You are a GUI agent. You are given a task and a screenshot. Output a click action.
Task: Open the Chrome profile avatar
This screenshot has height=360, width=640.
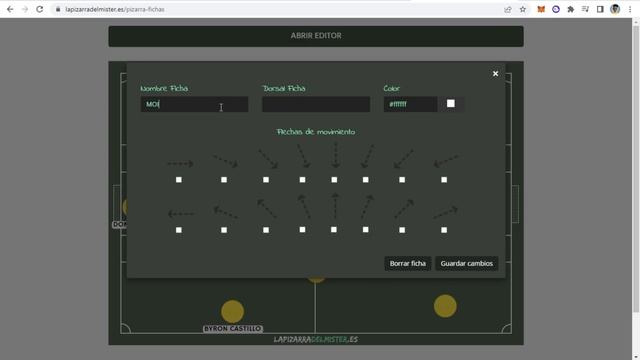tap(615, 9)
